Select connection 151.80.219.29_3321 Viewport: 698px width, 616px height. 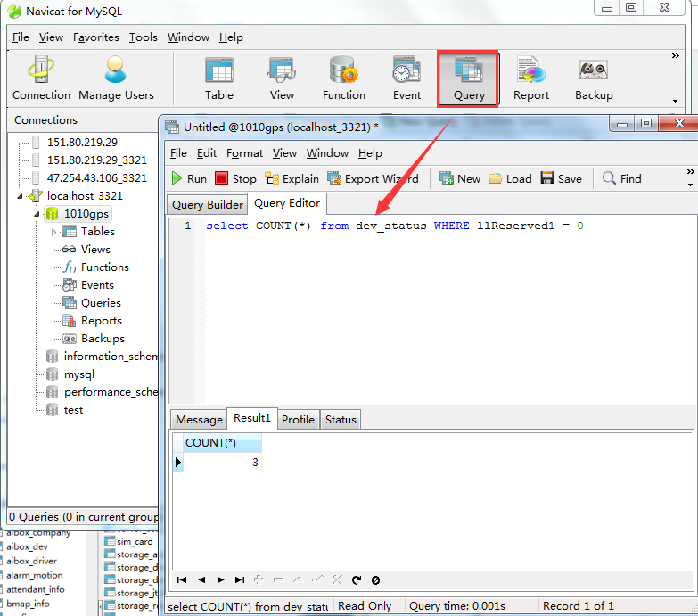(96, 160)
